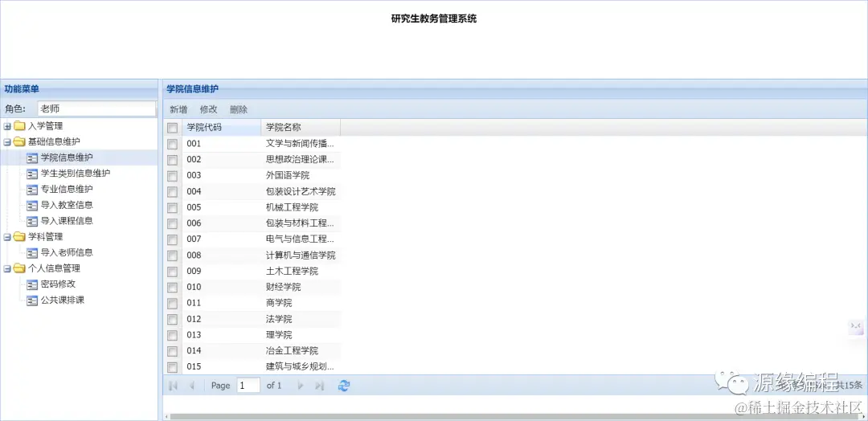Click the 入学管理 folder icon

19,125
